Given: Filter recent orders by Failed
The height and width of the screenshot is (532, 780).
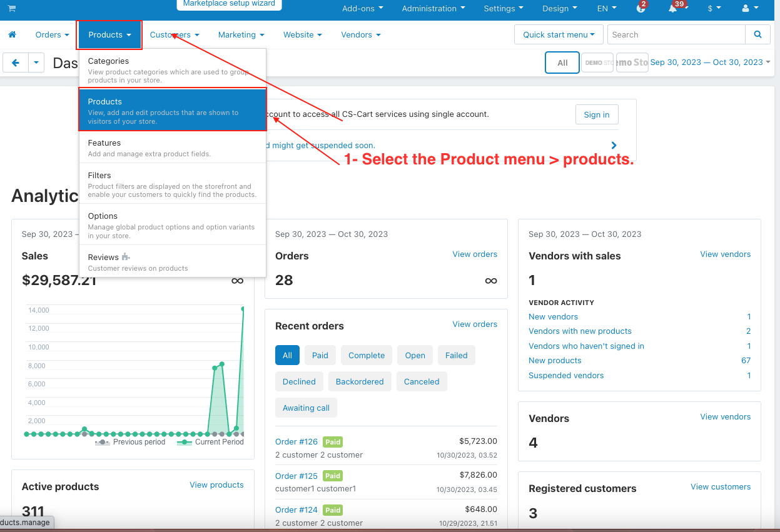Looking at the screenshot, I should click(457, 355).
